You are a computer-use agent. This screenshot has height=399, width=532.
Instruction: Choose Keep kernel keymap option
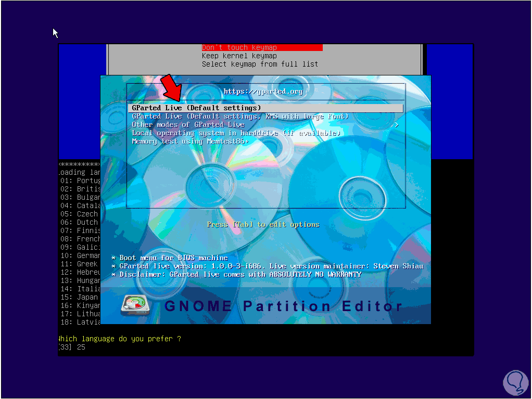click(239, 56)
